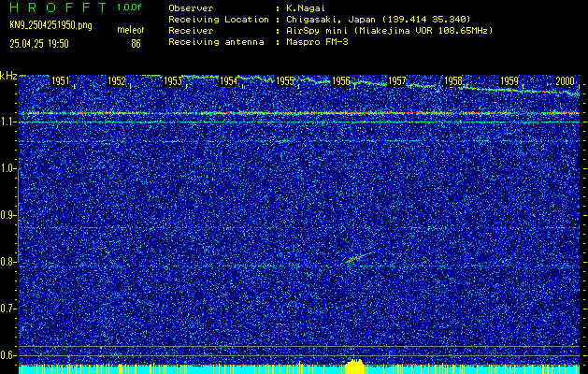This screenshot has width=588, height=374.
Task: Click the meteor count value 86
Action: click(136, 44)
